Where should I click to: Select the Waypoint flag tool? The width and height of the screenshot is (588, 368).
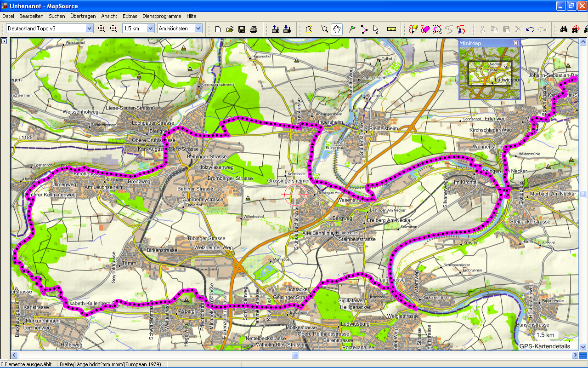coord(352,29)
